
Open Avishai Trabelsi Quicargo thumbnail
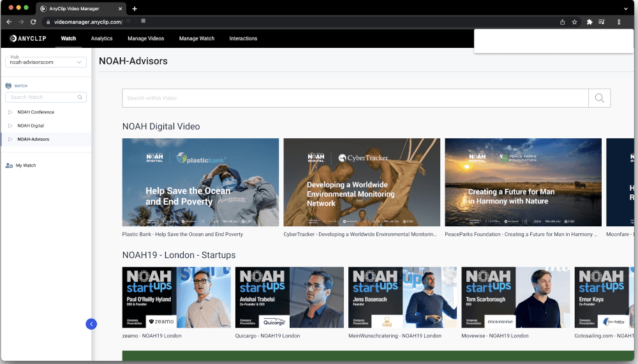[x=289, y=297]
